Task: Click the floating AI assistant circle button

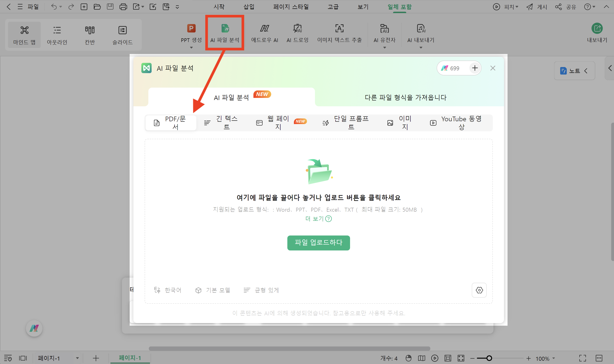Action: click(34, 328)
